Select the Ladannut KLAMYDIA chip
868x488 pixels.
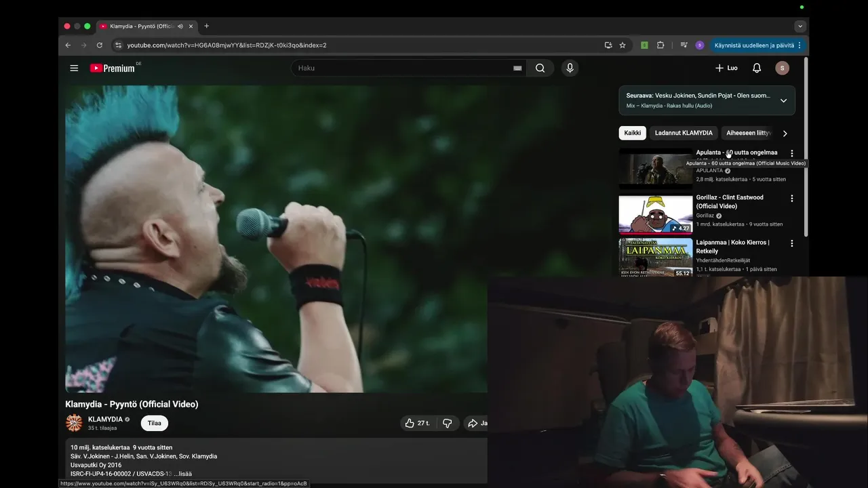(684, 133)
